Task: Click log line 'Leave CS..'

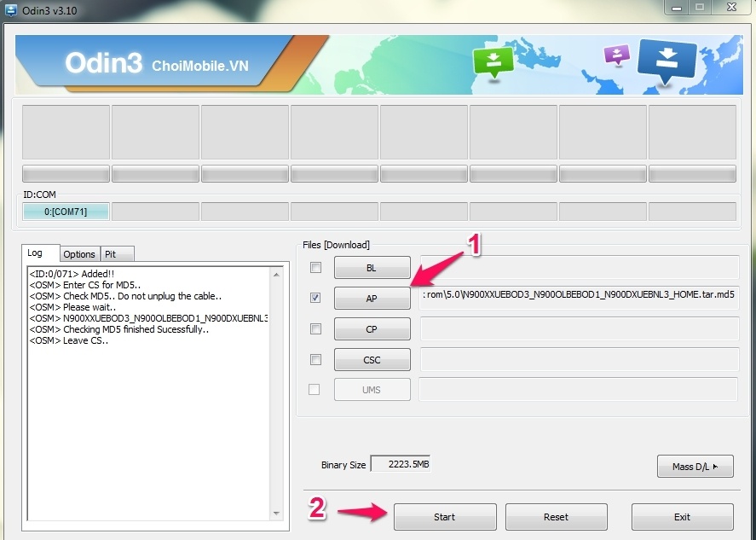Action: (68, 340)
